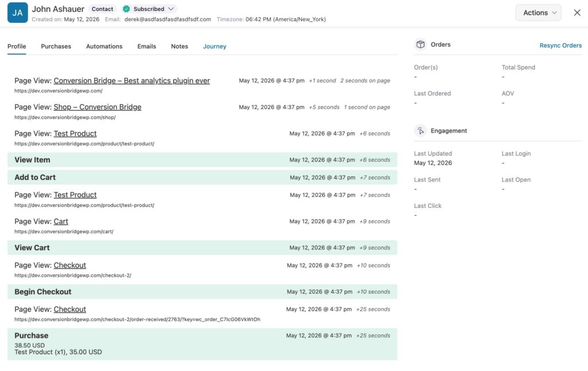Click the Last Open label

(x=516, y=180)
